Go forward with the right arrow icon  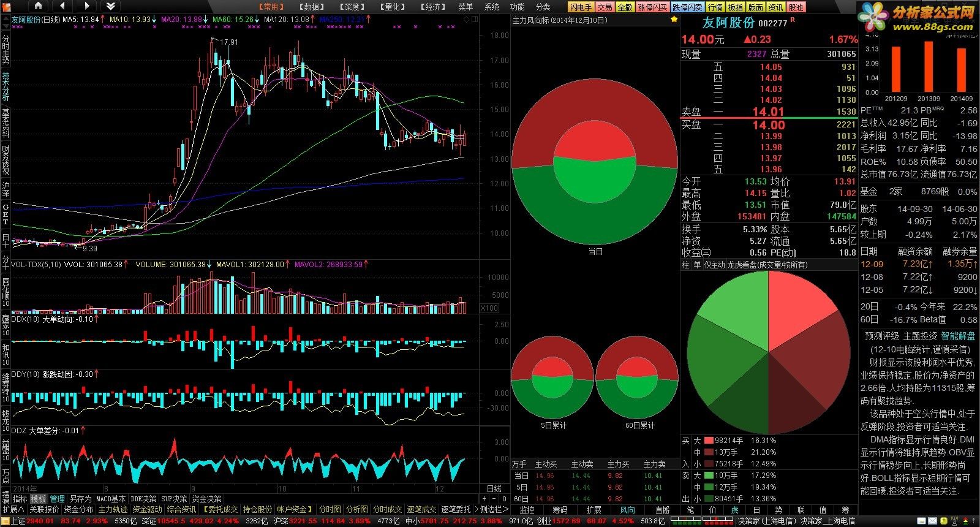point(86,6)
